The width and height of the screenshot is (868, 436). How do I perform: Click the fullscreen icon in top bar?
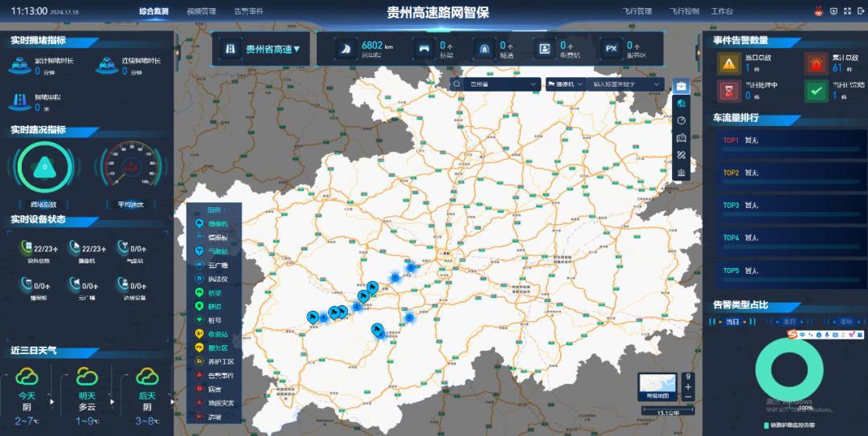[845, 11]
